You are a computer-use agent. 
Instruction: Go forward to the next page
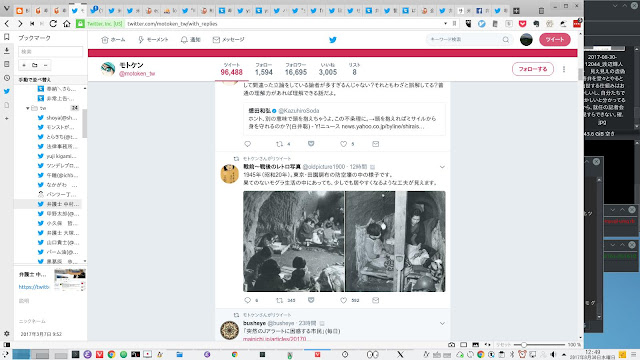[20, 24]
